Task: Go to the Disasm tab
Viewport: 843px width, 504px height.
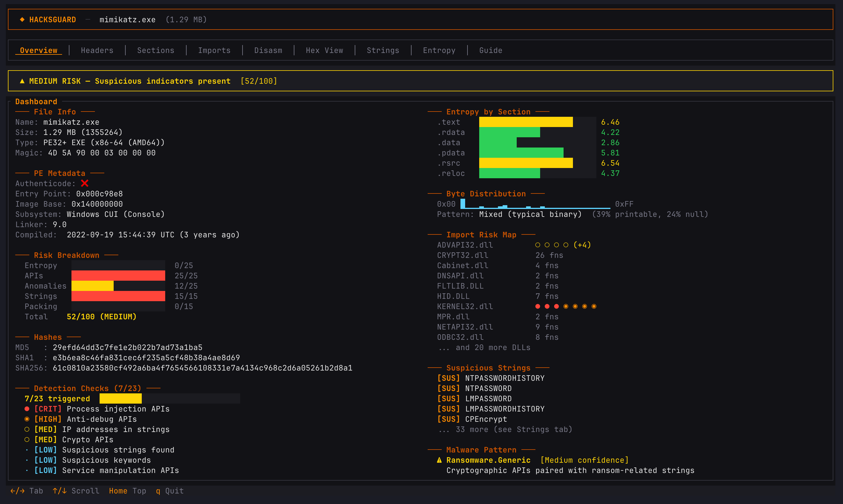Action: point(268,50)
